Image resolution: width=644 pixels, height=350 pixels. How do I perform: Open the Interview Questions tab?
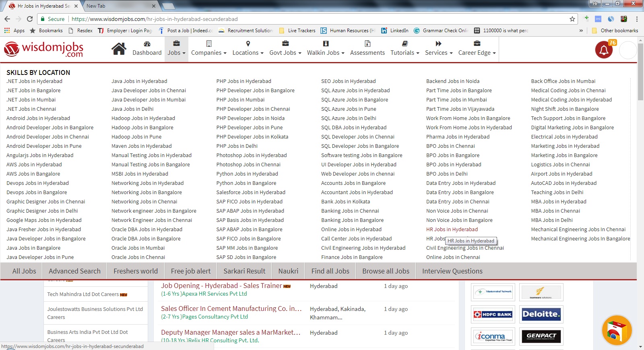coord(452,271)
